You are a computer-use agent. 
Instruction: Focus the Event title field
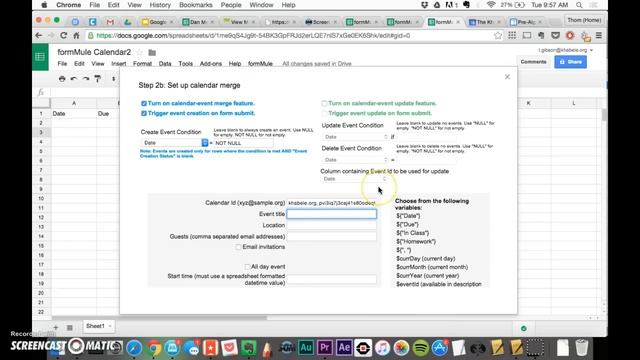331,214
